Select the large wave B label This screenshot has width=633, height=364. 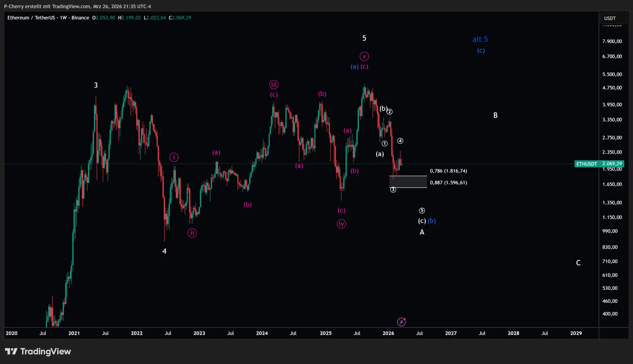pos(495,115)
